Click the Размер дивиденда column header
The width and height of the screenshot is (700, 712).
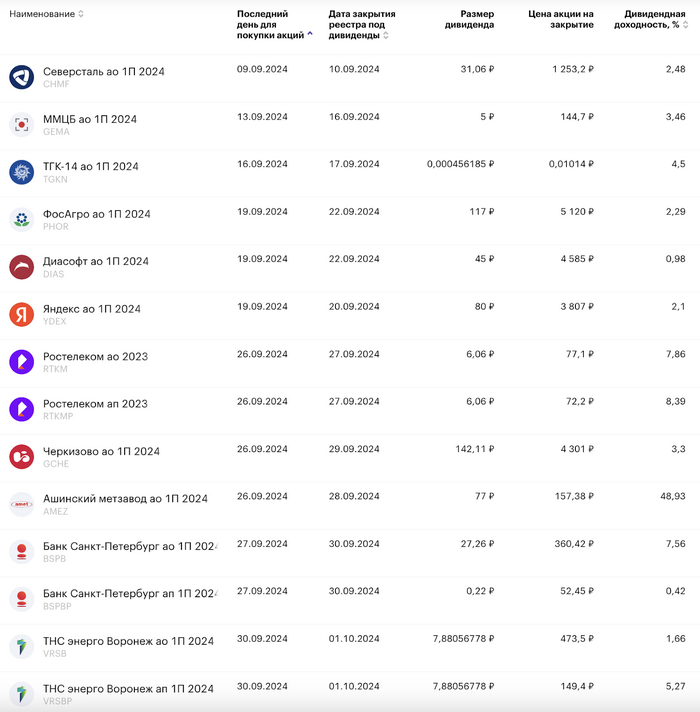click(x=469, y=20)
